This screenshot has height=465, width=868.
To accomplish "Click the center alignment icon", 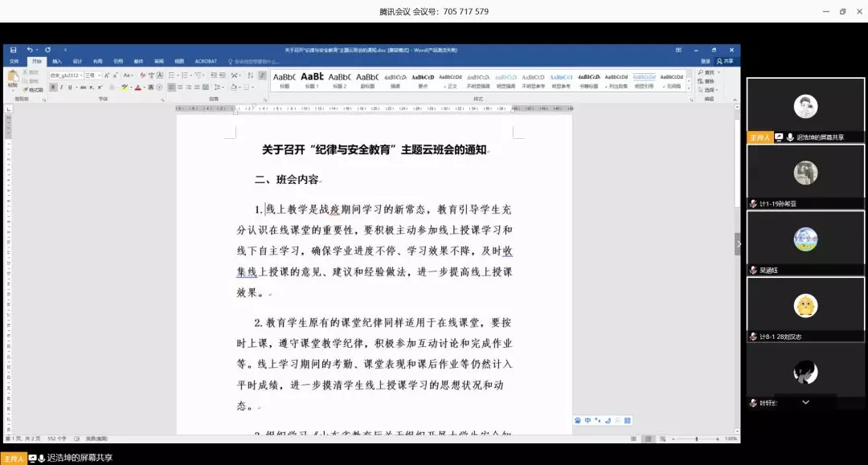I will (x=181, y=88).
